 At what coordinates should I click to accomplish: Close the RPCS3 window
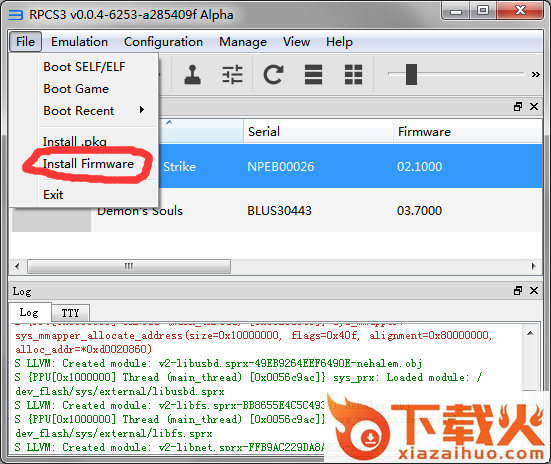520,11
